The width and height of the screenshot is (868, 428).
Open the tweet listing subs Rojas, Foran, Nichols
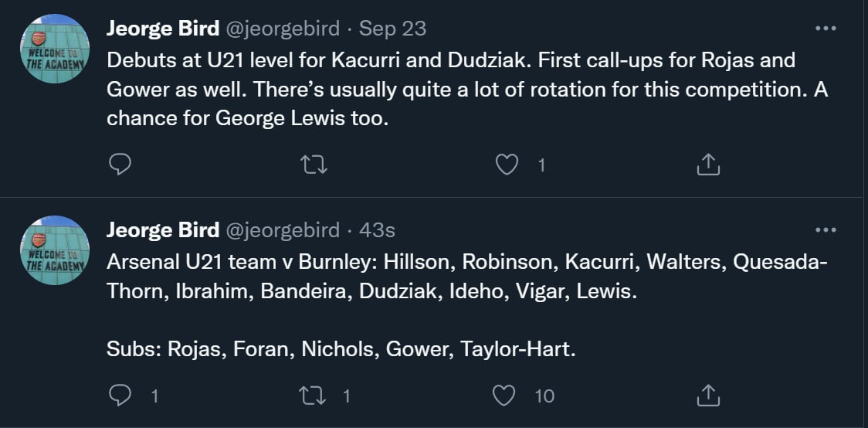(x=341, y=349)
